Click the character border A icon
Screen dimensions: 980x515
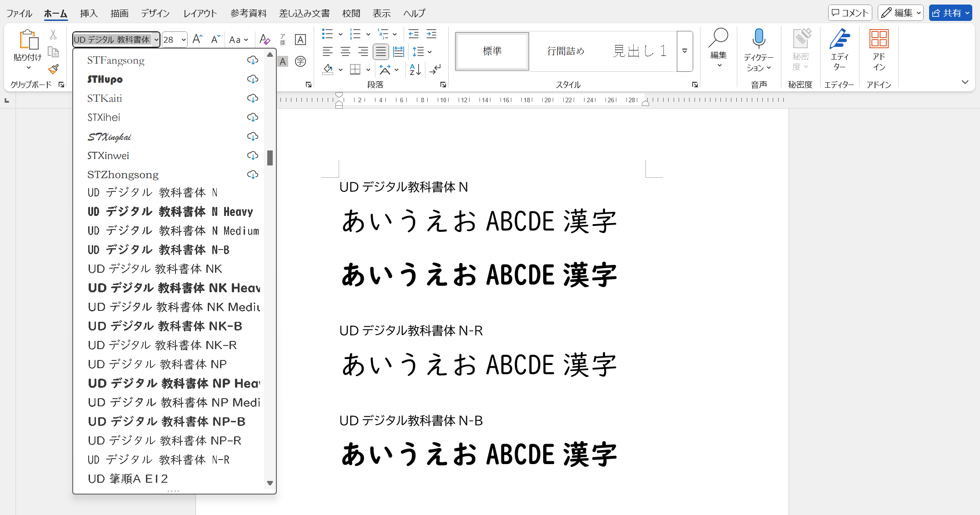coord(300,40)
